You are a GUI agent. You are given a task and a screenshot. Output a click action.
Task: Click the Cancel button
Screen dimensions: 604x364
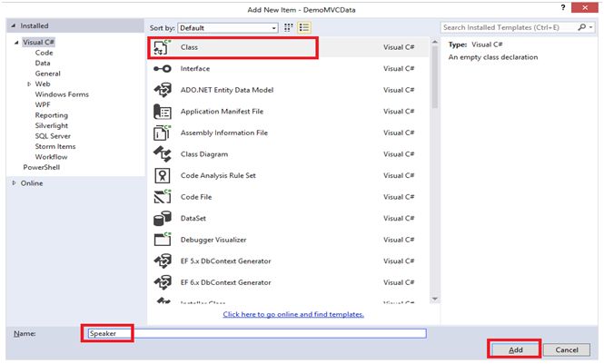point(567,349)
